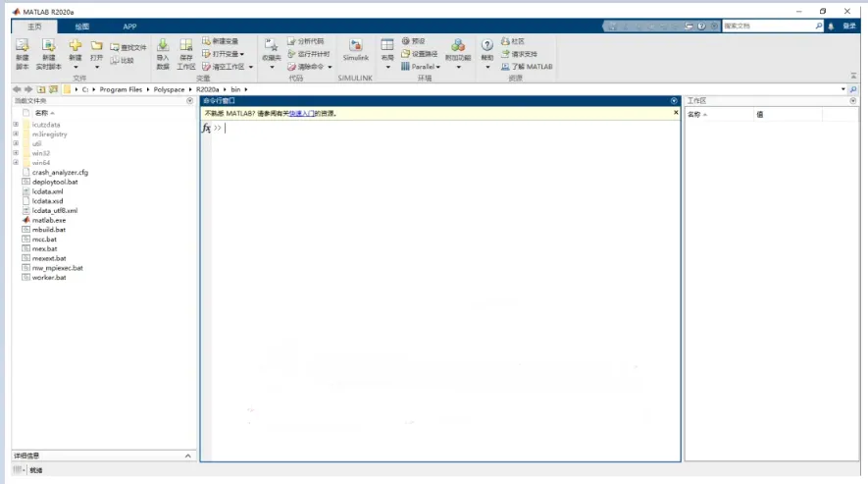868x484 pixels.
Task: Expand the icutzdata folder
Action: [x=16, y=124]
